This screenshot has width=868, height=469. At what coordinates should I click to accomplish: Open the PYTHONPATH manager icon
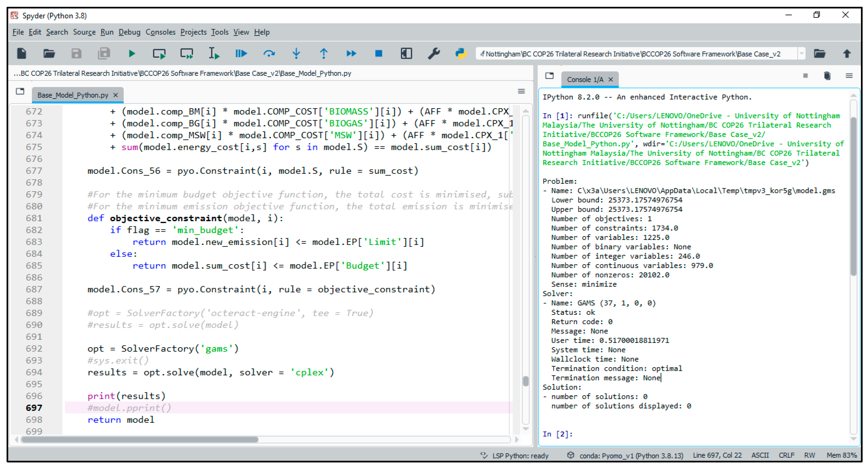[x=461, y=54]
